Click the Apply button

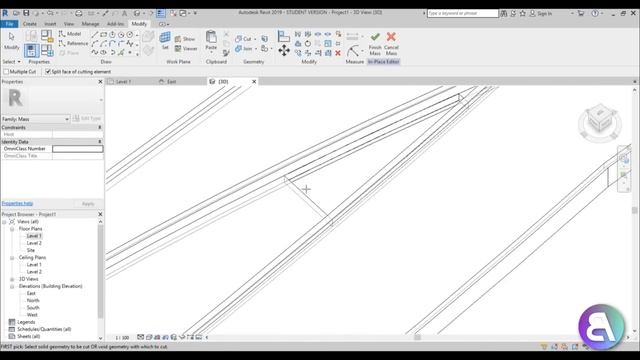[88, 204]
